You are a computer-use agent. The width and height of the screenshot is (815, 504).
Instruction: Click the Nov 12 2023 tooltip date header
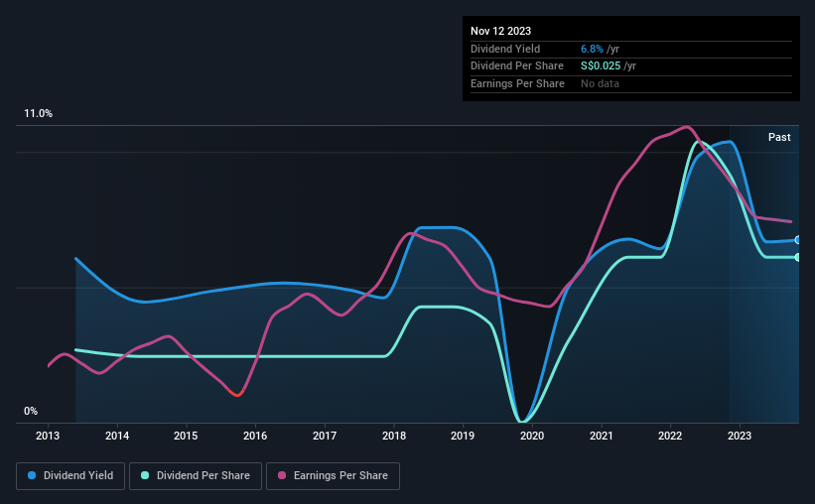pos(500,31)
